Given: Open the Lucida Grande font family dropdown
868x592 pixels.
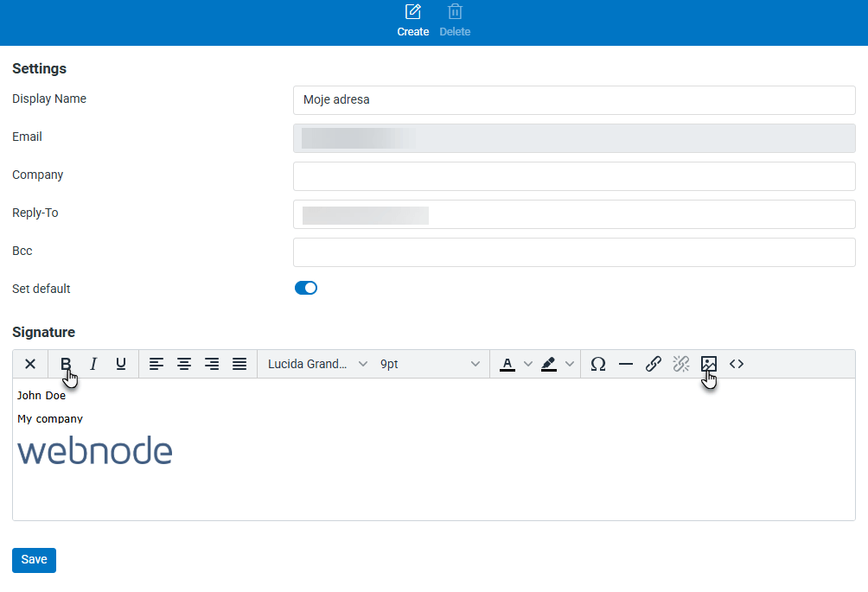Looking at the screenshot, I should (318, 364).
